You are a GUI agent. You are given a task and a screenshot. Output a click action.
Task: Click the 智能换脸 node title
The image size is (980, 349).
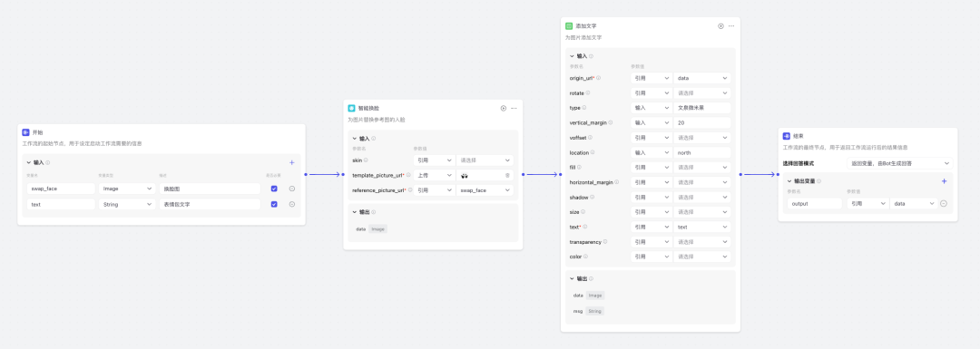tap(368, 108)
